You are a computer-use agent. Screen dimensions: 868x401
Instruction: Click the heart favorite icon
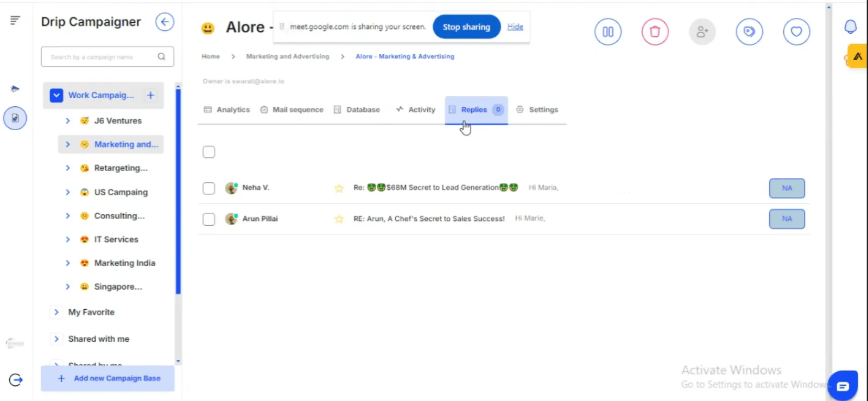(x=796, y=32)
